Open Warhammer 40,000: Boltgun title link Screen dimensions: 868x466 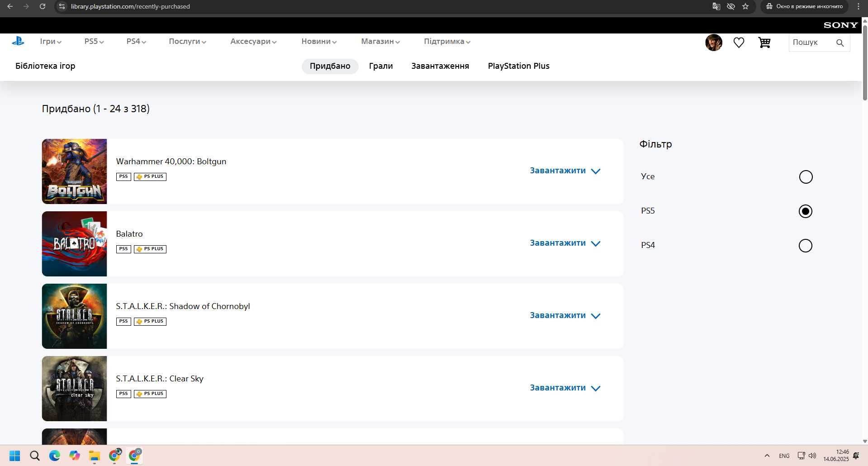[x=171, y=162]
